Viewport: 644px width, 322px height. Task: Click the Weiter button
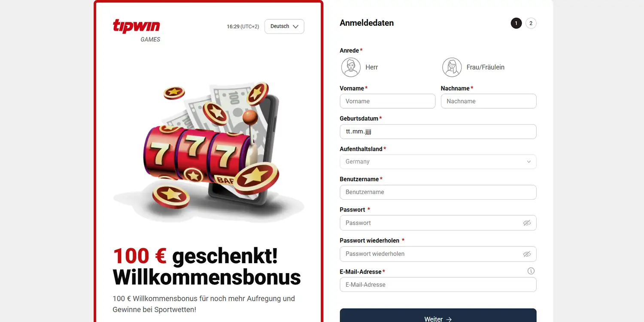tap(438, 316)
